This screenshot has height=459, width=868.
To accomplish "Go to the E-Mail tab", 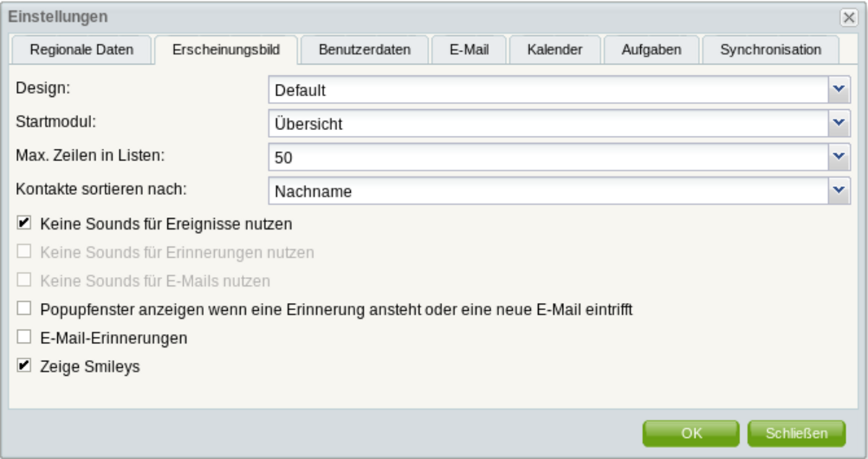I will point(469,50).
